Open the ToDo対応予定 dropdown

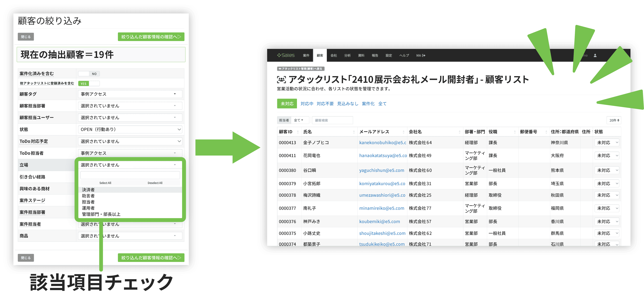coord(130,141)
